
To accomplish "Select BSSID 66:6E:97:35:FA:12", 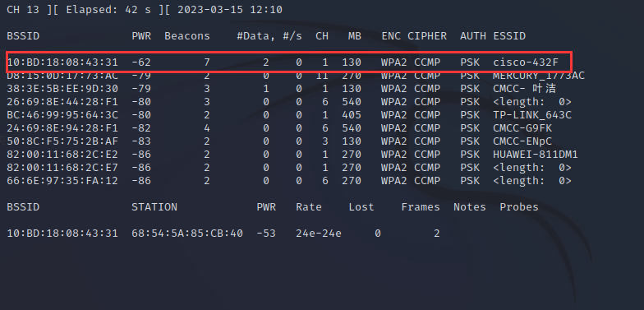I will [62, 181].
